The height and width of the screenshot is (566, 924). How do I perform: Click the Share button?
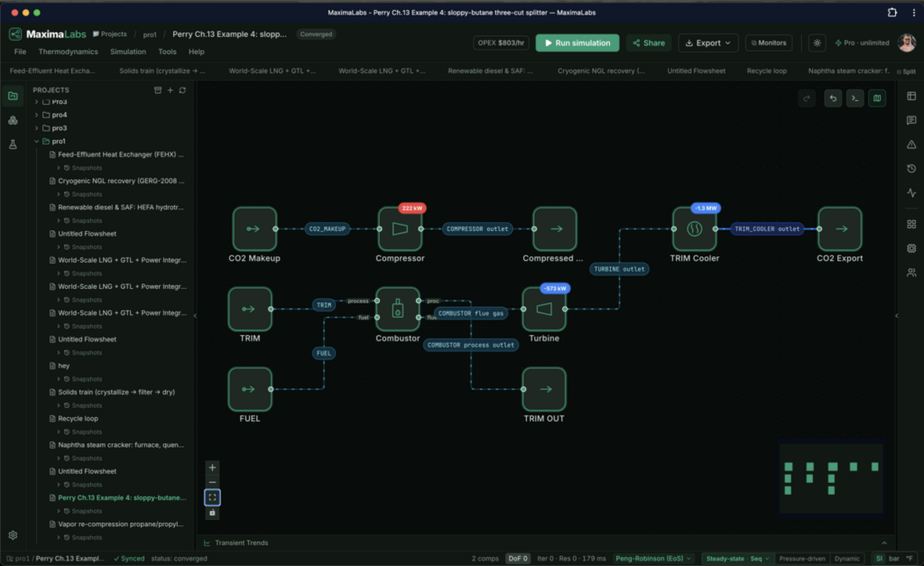pos(648,43)
